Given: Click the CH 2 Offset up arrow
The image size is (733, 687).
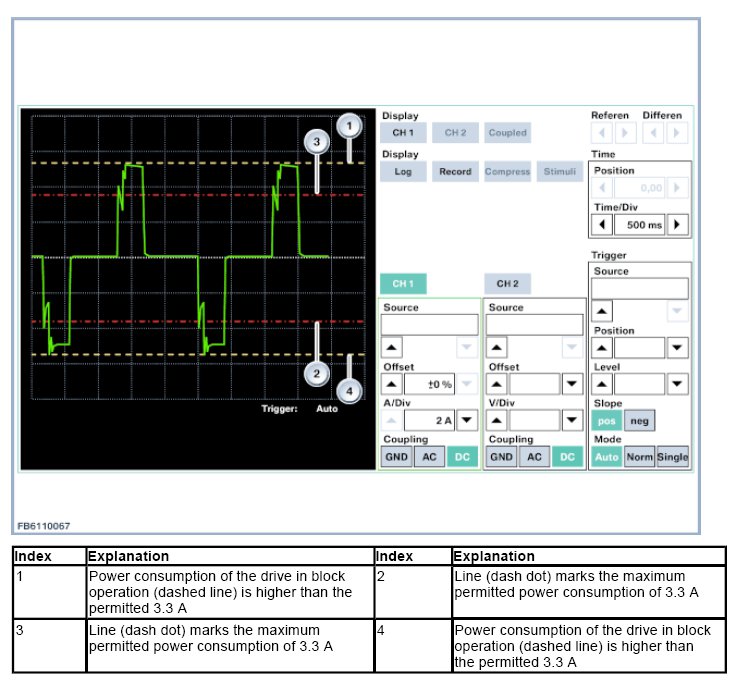Looking at the screenshot, I should [x=497, y=385].
